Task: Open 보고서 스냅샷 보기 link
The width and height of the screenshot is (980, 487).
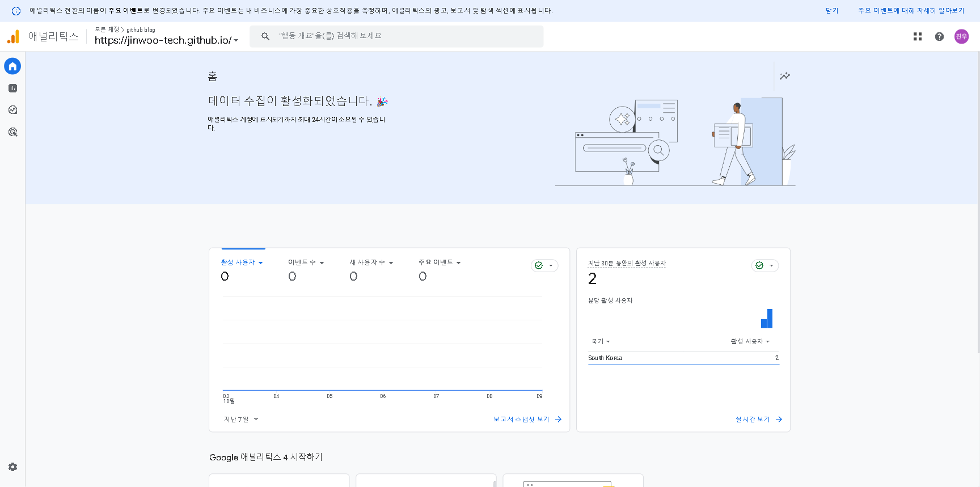Action: tap(521, 420)
